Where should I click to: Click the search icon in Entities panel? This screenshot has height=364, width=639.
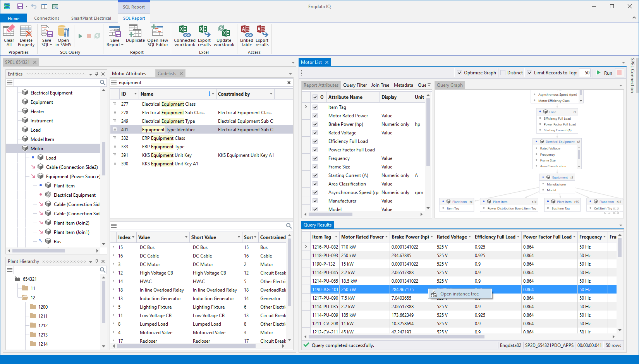click(103, 82)
